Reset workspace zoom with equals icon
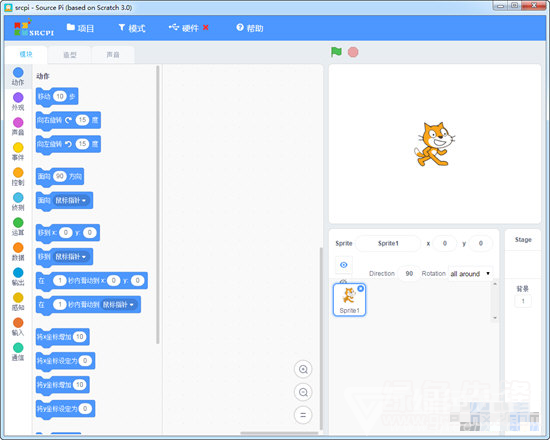Viewport: 551px width, 440px height. pos(303,415)
